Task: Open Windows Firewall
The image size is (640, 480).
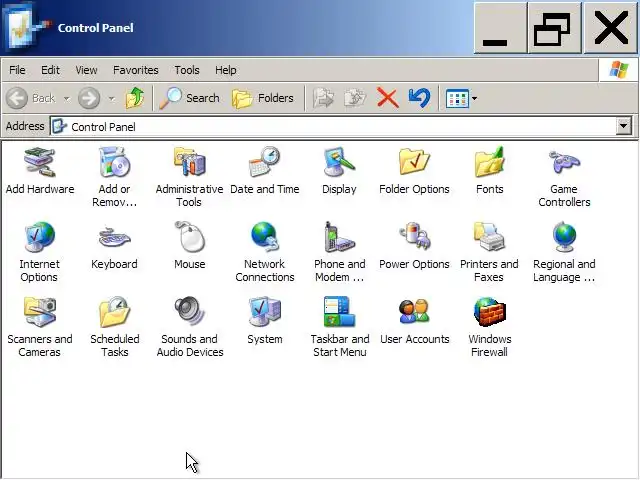Action: [x=489, y=327]
